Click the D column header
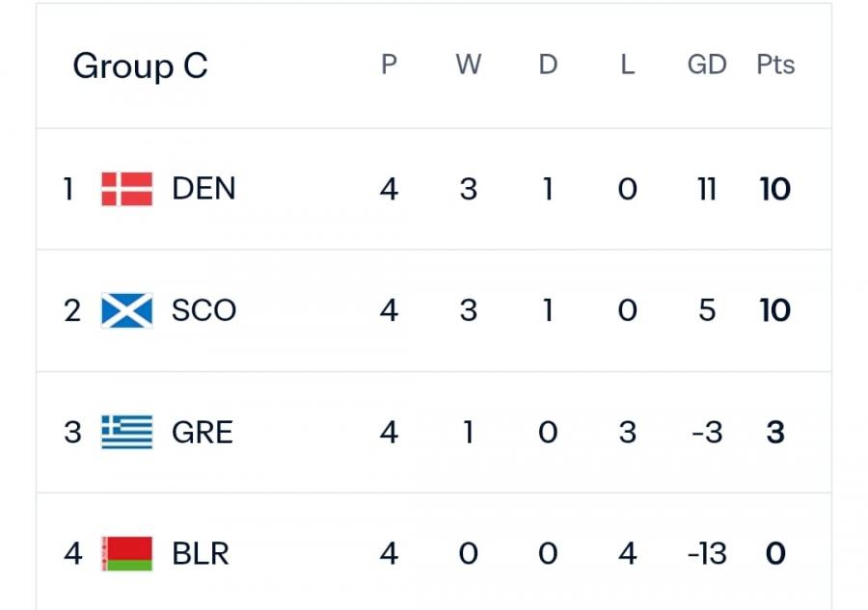This screenshot has width=868, height=610. (x=548, y=65)
